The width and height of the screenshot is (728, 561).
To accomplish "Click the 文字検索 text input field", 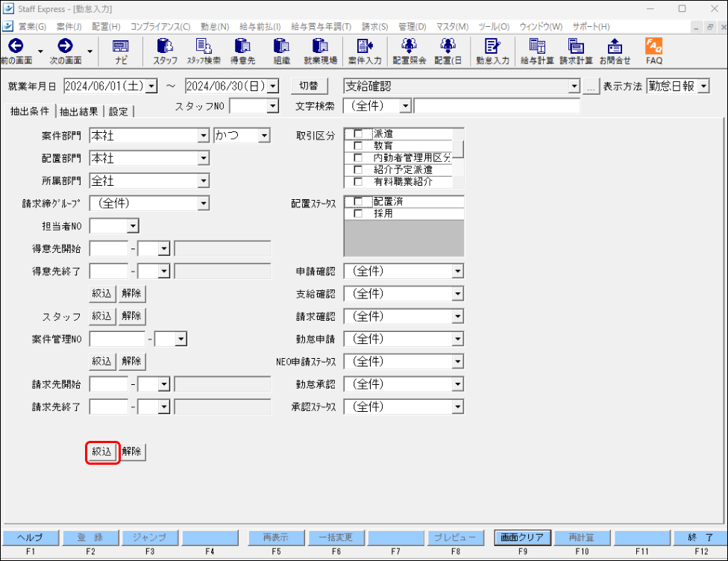I will click(x=497, y=106).
